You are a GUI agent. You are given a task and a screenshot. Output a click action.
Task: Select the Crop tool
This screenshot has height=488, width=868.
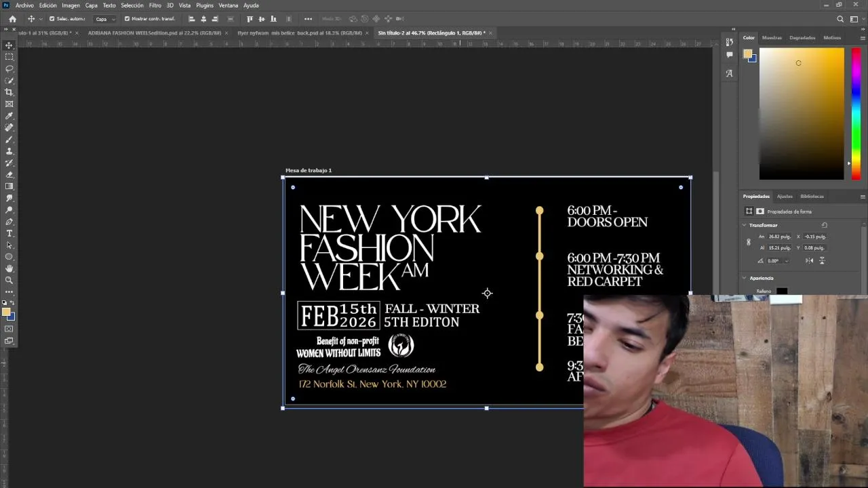[x=9, y=92]
